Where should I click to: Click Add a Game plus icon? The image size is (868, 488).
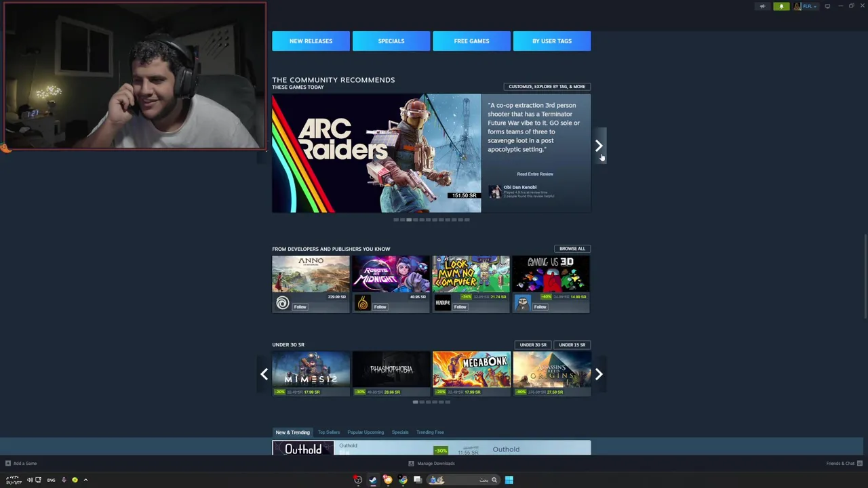(x=8, y=464)
